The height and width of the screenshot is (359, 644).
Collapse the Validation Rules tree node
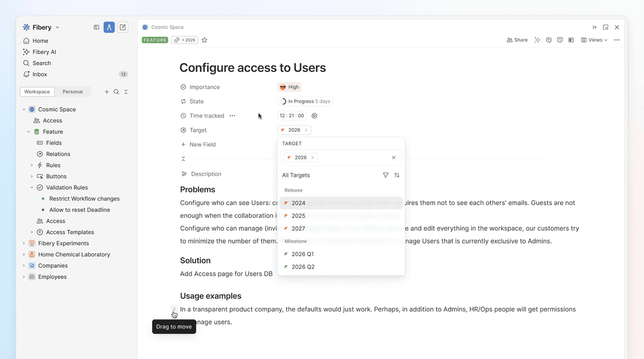(32, 188)
